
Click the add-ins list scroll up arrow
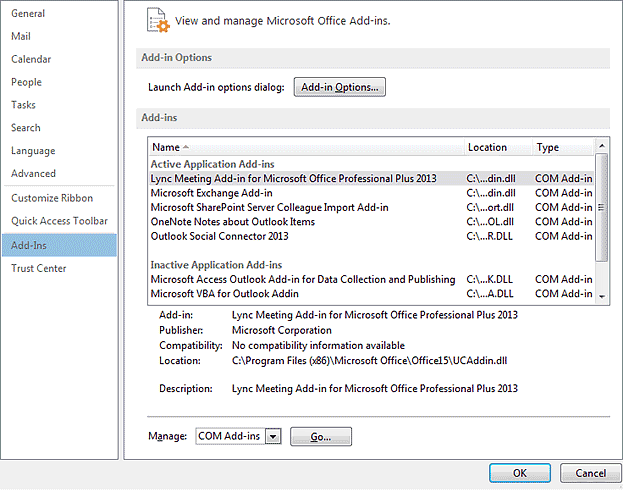[x=602, y=146]
